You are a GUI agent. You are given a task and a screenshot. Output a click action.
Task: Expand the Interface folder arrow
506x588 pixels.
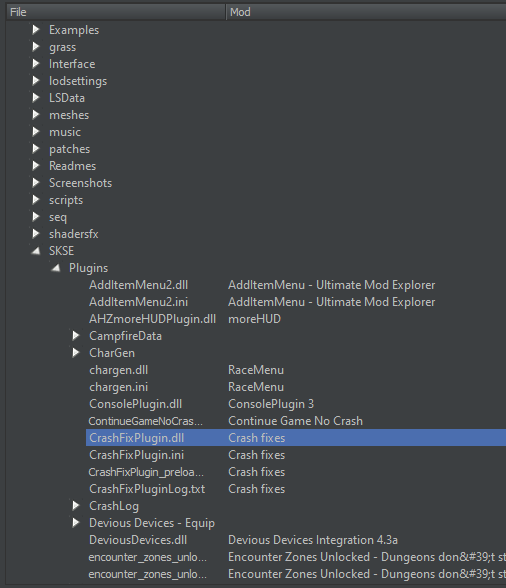point(36,64)
